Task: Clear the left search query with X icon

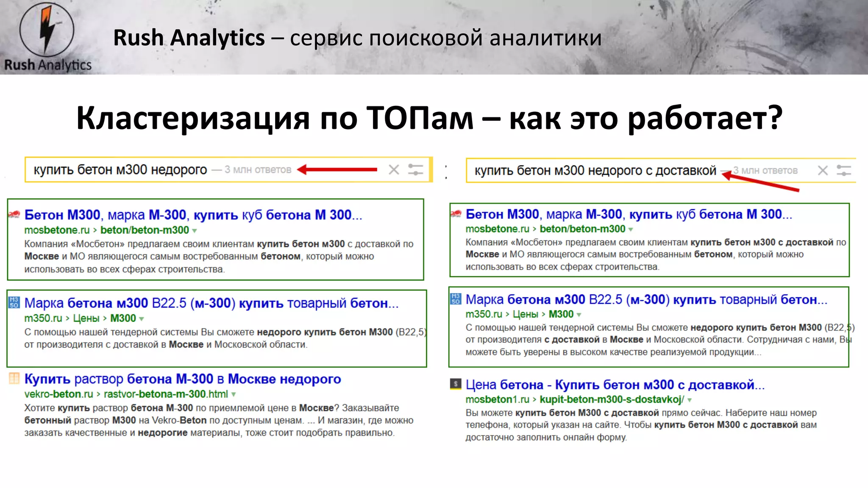Action: click(x=394, y=170)
